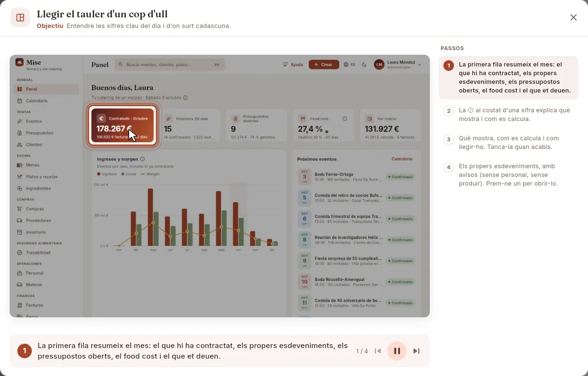Open the 'Ayuda' help button
Viewport: 588px width, 376px height.
[293, 65]
